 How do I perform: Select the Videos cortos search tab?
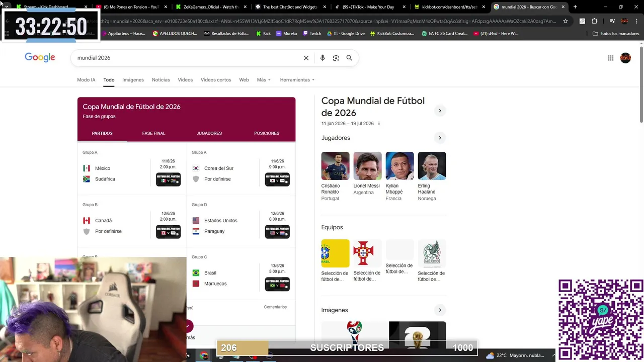(216, 80)
